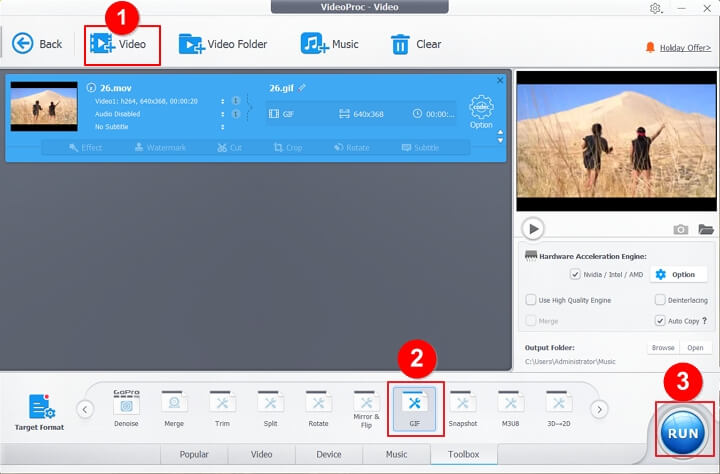Switch to the Video tab
The height and width of the screenshot is (474, 720).
(261, 454)
